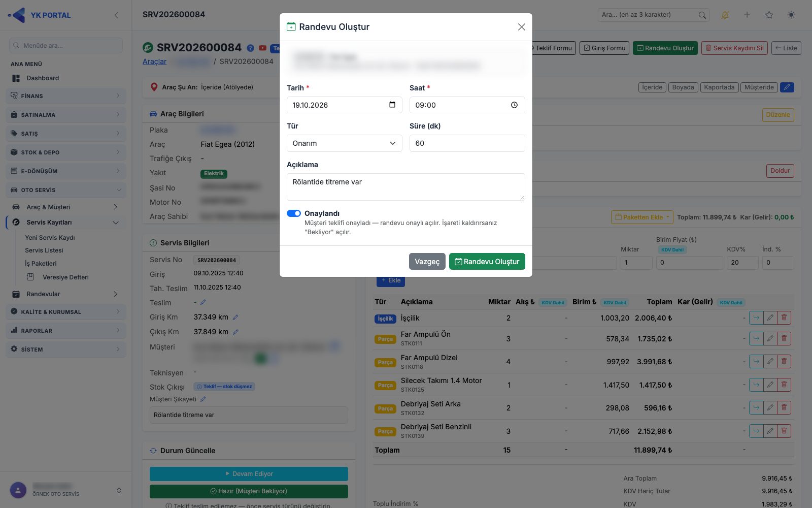Click the Vazgeç button
Image resolution: width=812 pixels, height=508 pixels.
pyautogui.click(x=427, y=261)
